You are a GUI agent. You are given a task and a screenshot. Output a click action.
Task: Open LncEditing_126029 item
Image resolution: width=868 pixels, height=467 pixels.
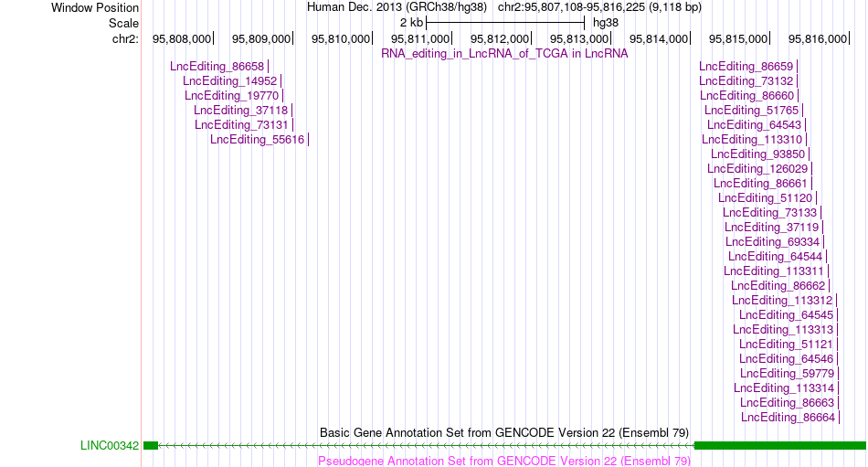[757, 169]
